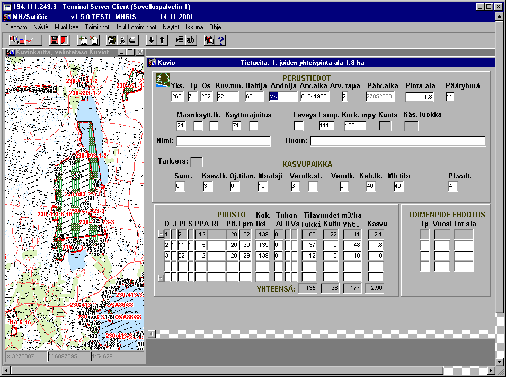Open the Ikkuna menu

tap(194, 27)
